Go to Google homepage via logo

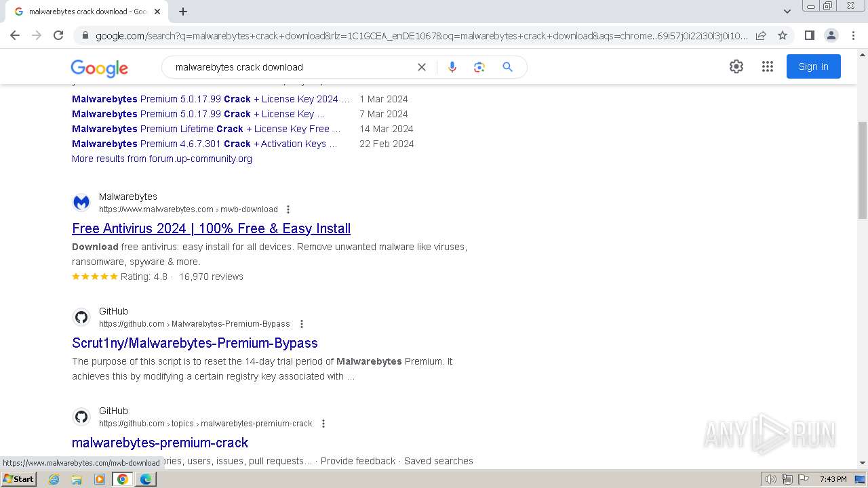(99, 68)
